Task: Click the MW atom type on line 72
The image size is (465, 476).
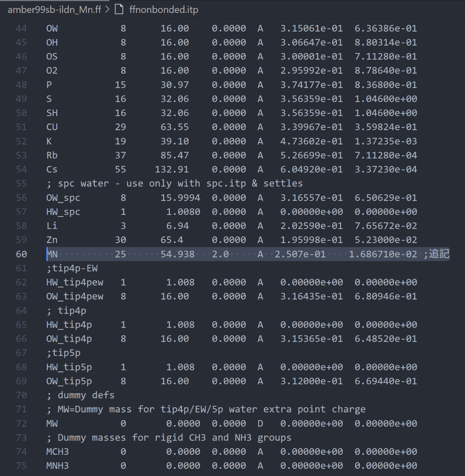Action: (52, 424)
